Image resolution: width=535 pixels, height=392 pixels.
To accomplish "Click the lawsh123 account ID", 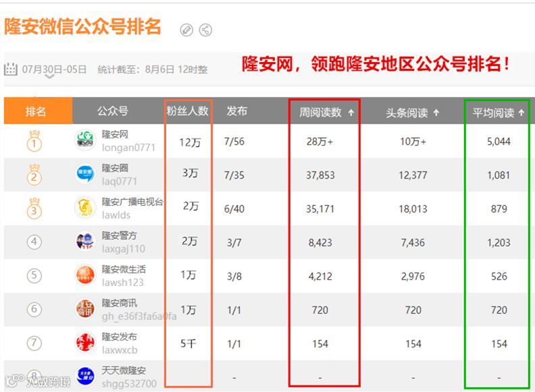I will click(x=122, y=283).
